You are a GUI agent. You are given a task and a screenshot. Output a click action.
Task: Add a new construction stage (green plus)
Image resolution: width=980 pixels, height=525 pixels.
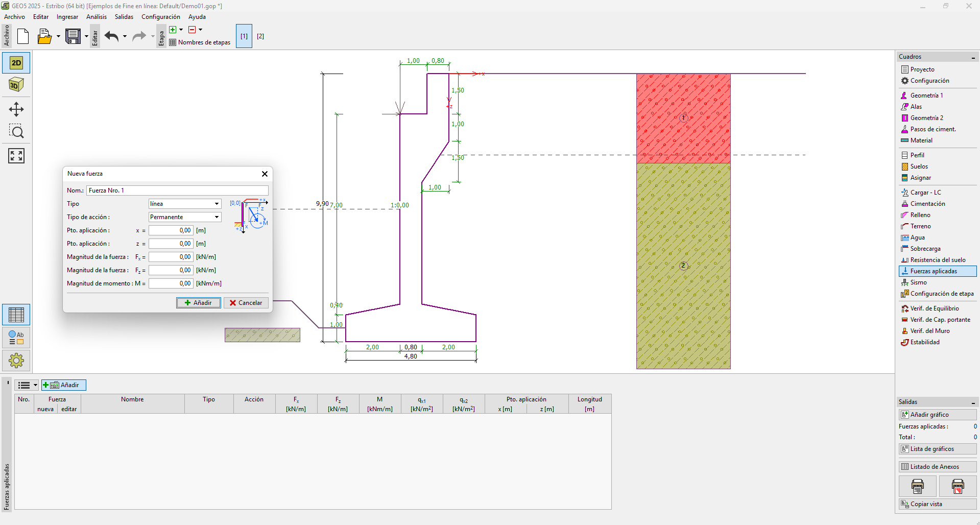pos(173,30)
